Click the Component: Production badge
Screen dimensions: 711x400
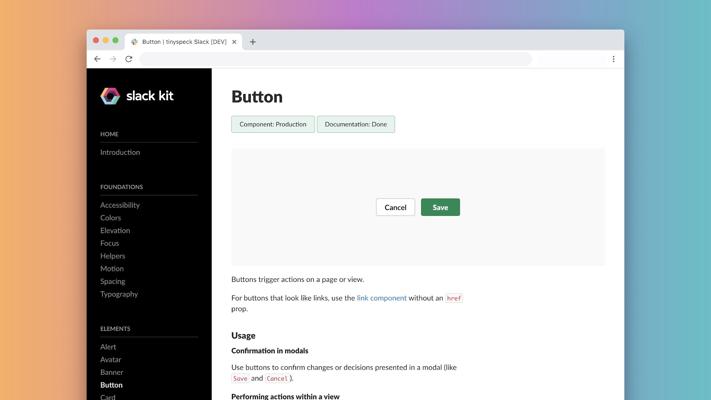(x=273, y=124)
